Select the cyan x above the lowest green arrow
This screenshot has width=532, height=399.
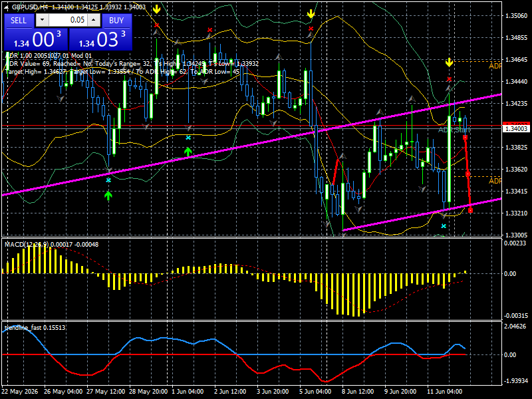point(108,180)
